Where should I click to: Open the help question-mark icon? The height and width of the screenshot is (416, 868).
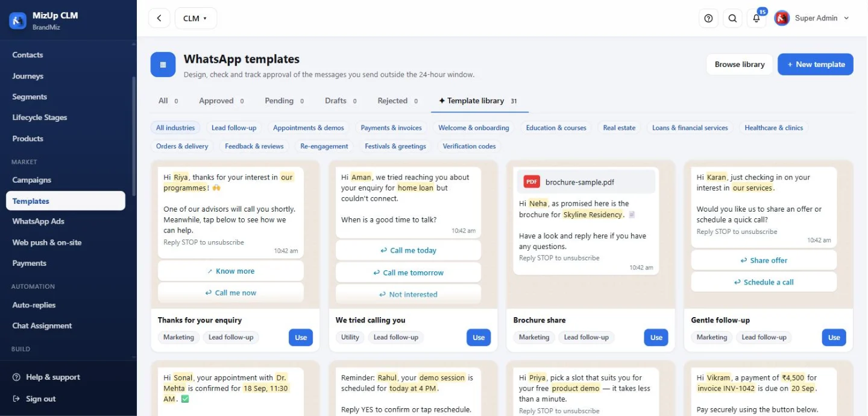click(709, 18)
